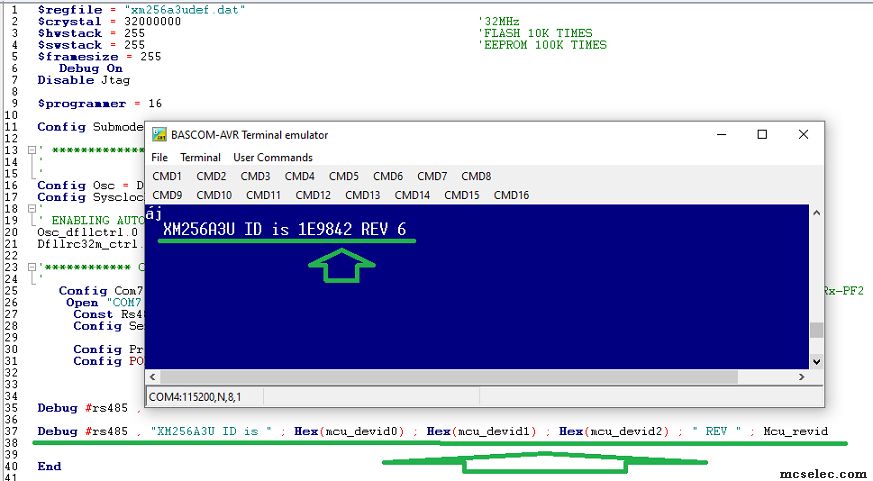Image resolution: width=873 pixels, height=481 pixels.
Task: Click 'Mcu_revid' at end of line 37
Action: click(796, 431)
